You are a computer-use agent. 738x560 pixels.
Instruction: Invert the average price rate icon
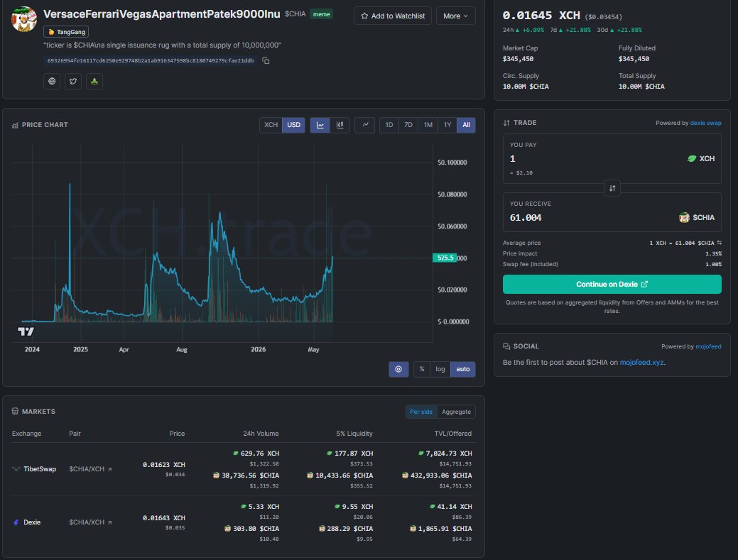click(x=719, y=243)
